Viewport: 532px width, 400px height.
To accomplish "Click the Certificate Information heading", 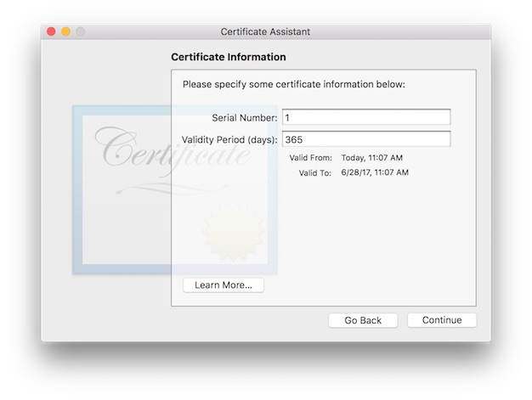I will (229, 57).
